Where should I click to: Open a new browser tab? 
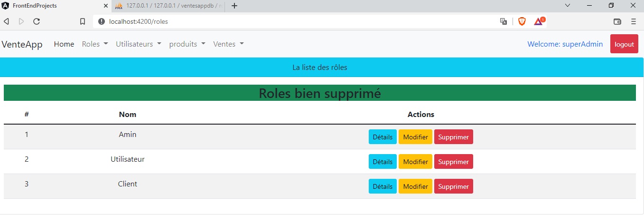click(234, 6)
